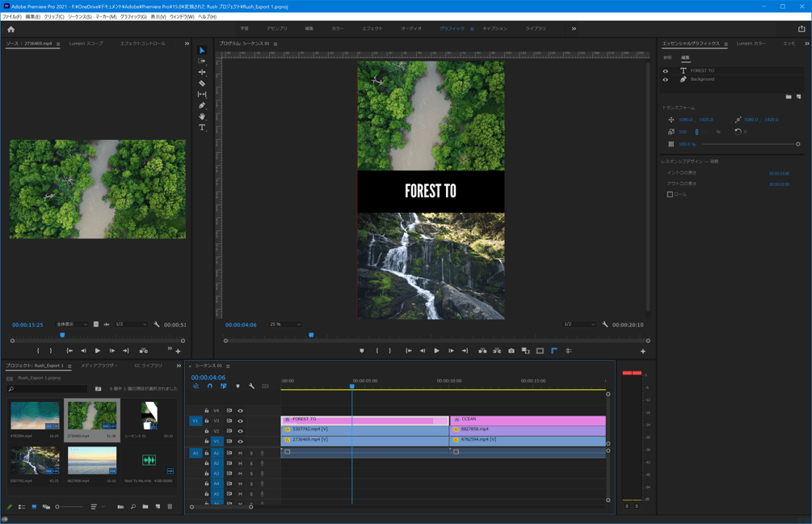The width and height of the screenshot is (812, 524).
Task: Select the Slip tool
Action: point(202,95)
